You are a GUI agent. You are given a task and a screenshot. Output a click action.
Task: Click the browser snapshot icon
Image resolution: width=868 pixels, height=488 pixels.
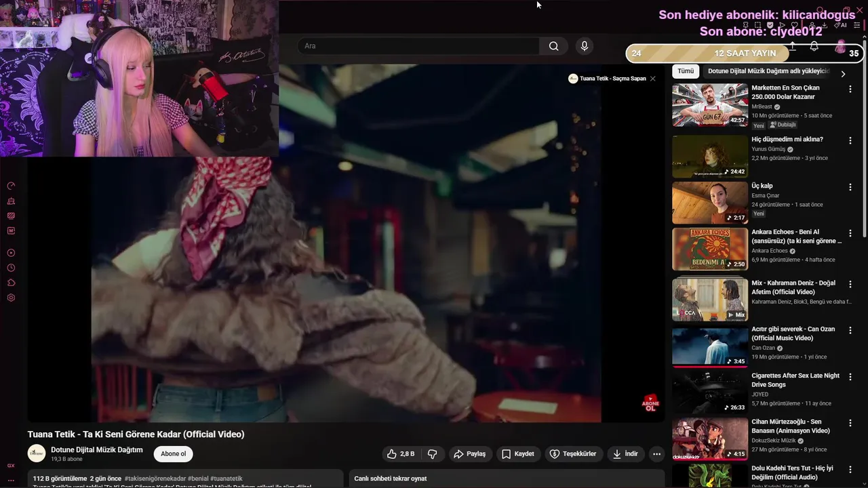coord(758,24)
